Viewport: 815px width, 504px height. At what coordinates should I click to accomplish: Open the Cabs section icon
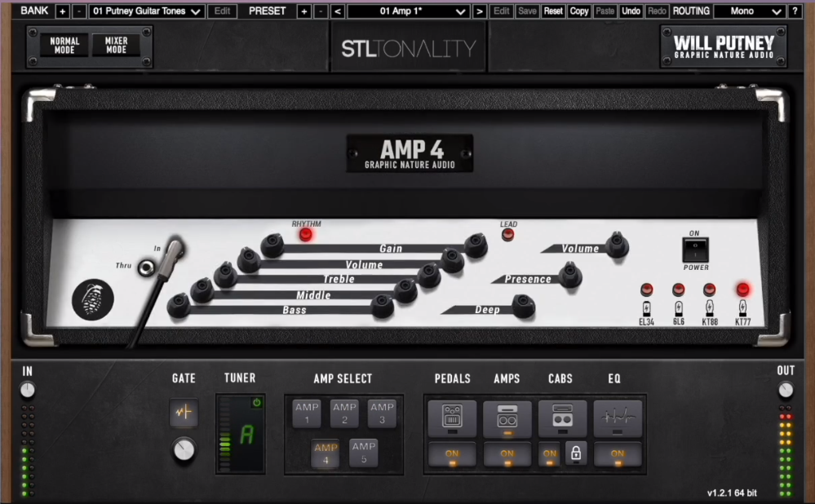pyautogui.click(x=562, y=418)
